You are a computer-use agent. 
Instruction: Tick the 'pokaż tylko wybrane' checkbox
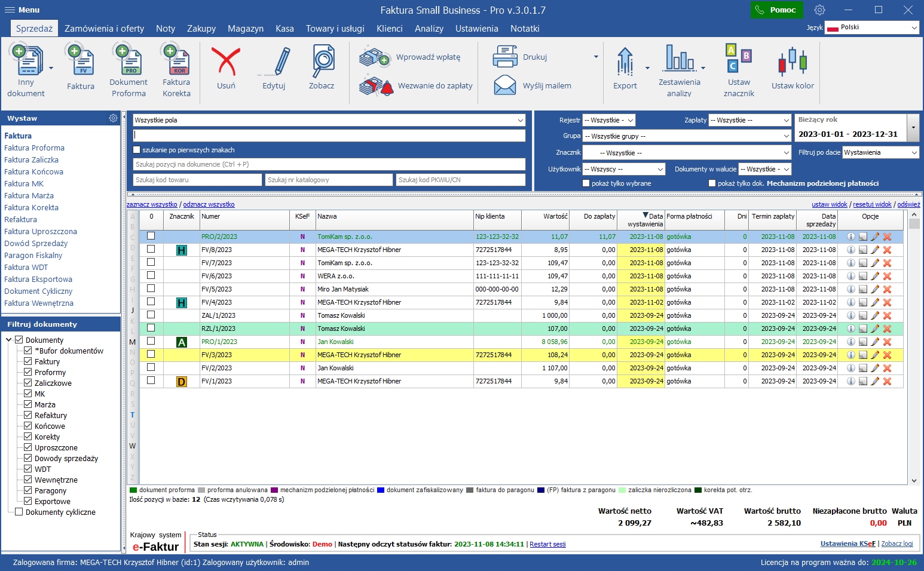point(586,183)
